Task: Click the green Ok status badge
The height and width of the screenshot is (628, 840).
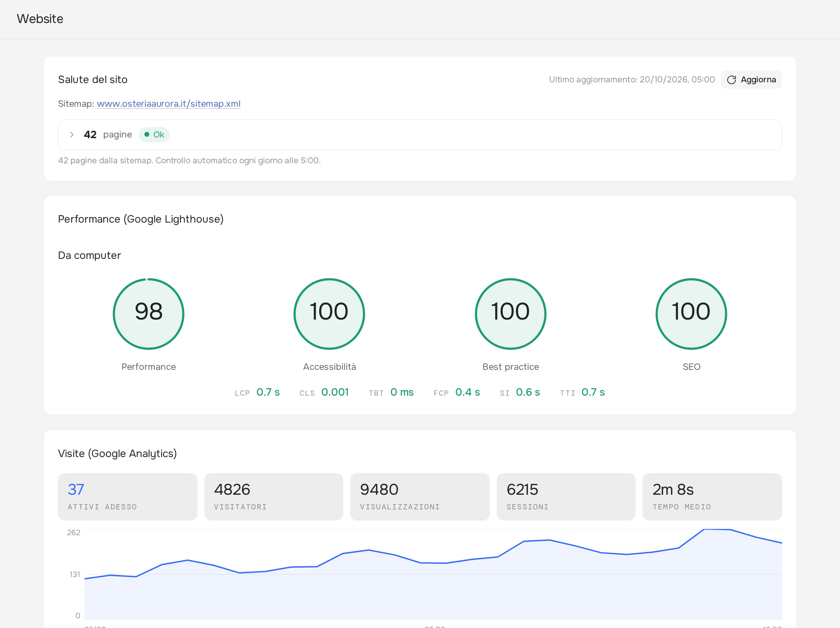Action: 154,134
